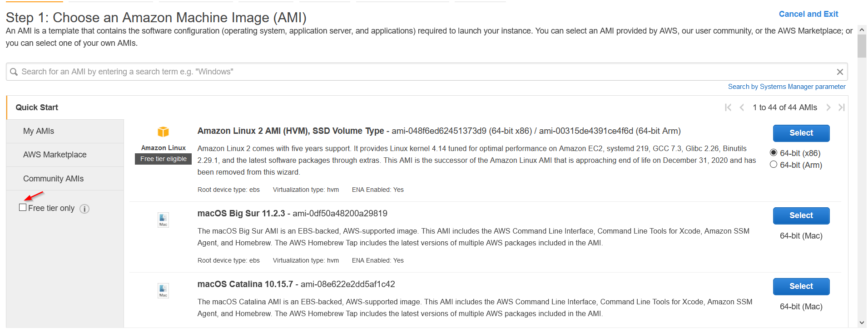Click the Amazon Linux orange box icon

(163, 132)
